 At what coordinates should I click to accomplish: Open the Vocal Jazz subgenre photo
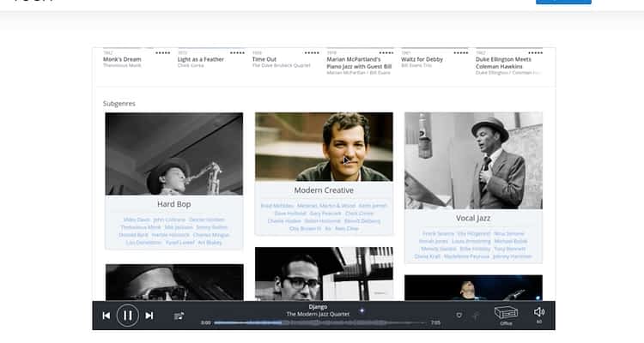tap(473, 161)
